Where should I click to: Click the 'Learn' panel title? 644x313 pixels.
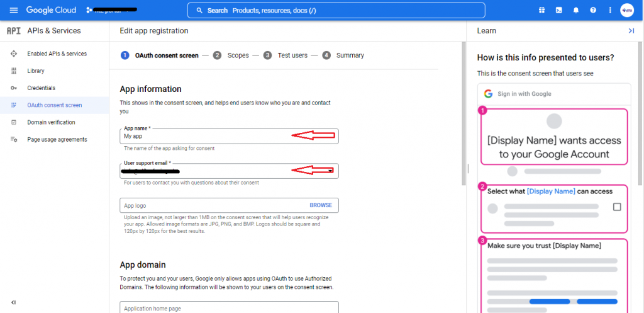click(x=486, y=31)
